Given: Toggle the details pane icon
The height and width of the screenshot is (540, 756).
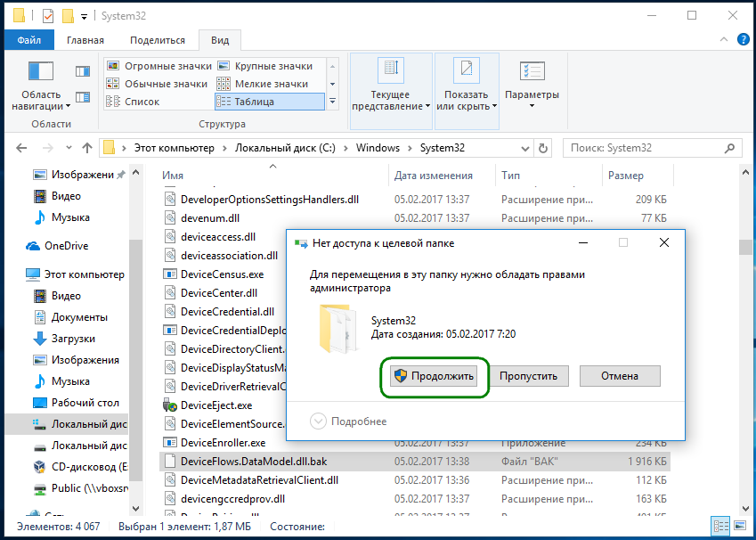Looking at the screenshot, I should click(83, 97).
